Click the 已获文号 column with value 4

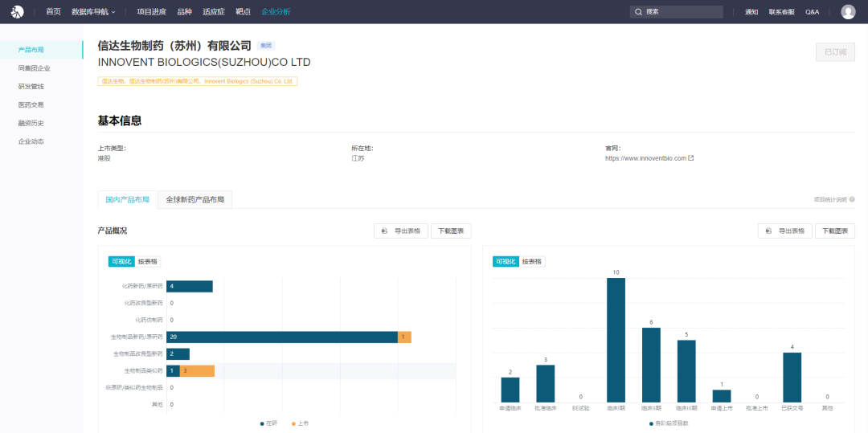click(x=792, y=378)
